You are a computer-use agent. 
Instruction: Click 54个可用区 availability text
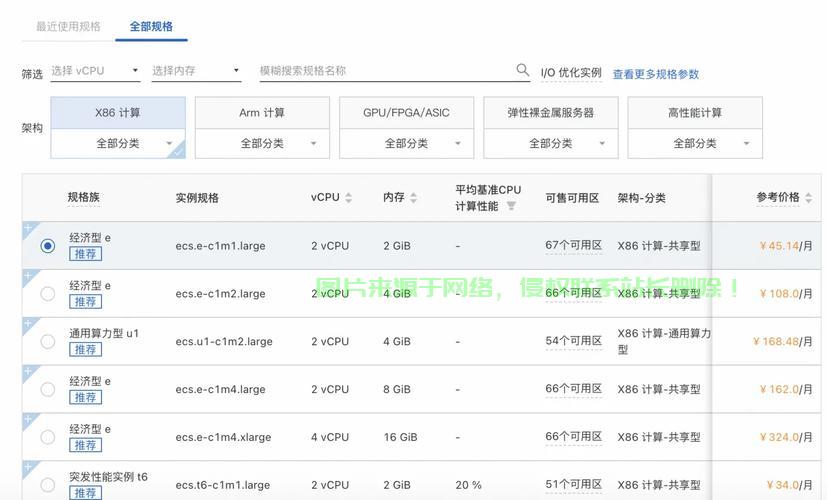(574, 341)
